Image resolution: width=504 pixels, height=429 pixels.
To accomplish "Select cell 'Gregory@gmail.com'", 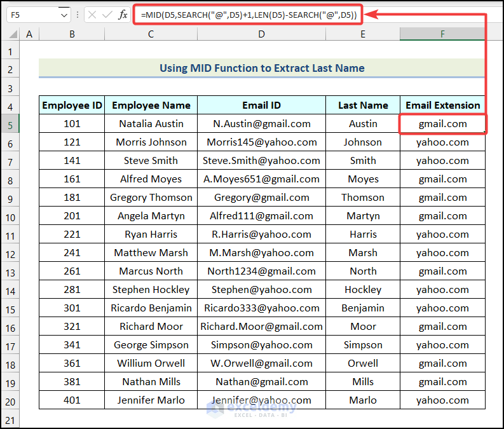I will pyautogui.click(x=262, y=197).
